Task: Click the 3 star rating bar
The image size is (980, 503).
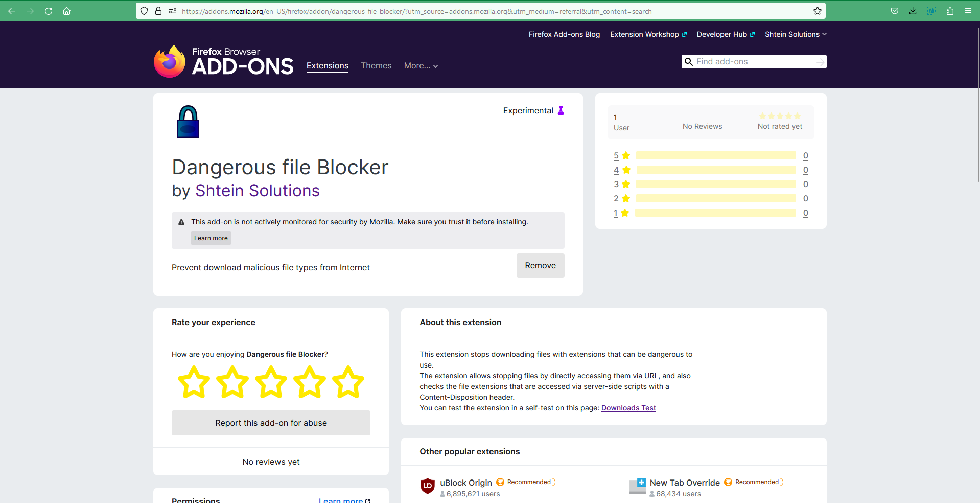Action: tap(716, 184)
